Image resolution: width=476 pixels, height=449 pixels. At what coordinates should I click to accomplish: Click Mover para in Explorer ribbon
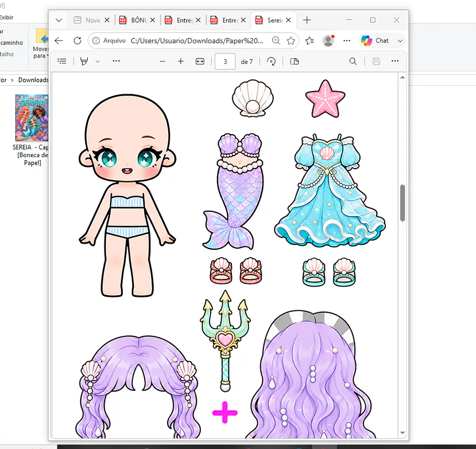click(40, 44)
